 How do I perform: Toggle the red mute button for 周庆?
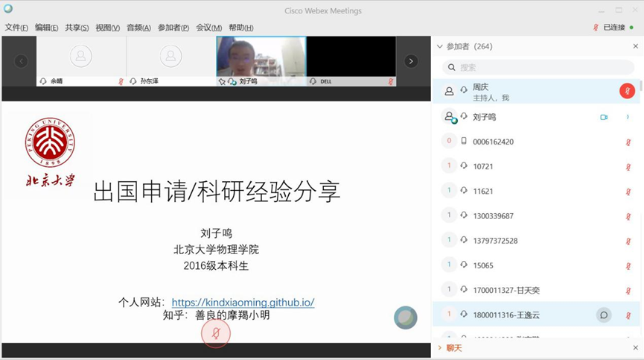coord(627,91)
